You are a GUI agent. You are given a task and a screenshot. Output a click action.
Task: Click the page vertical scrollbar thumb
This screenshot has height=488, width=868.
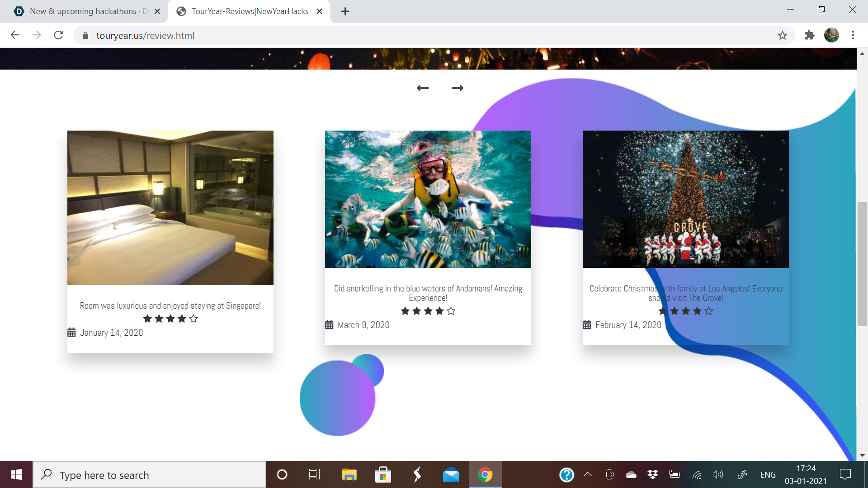[x=862, y=263]
